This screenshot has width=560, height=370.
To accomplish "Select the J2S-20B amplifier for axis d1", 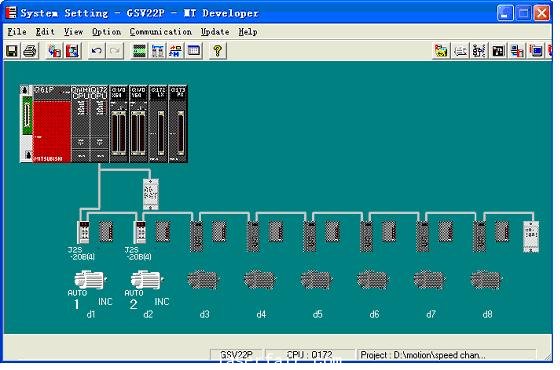I will [x=84, y=231].
